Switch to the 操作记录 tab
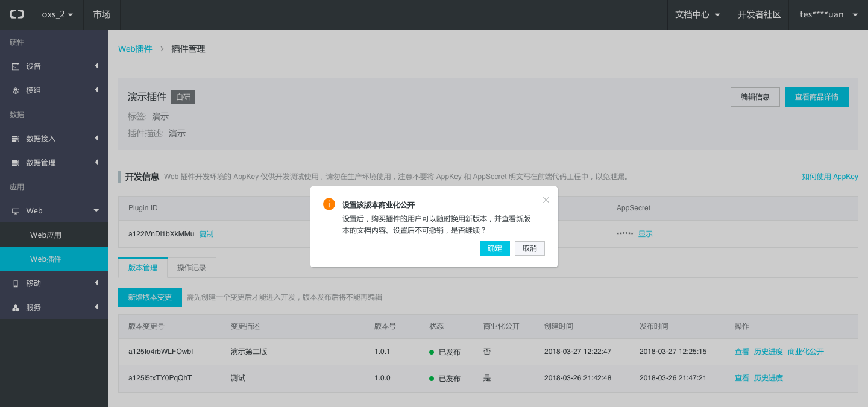The width and height of the screenshot is (868, 407). [191, 268]
